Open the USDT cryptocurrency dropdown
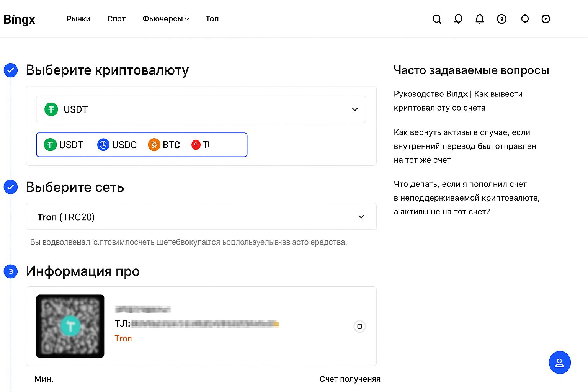The width and height of the screenshot is (588, 392). tap(201, 109)
